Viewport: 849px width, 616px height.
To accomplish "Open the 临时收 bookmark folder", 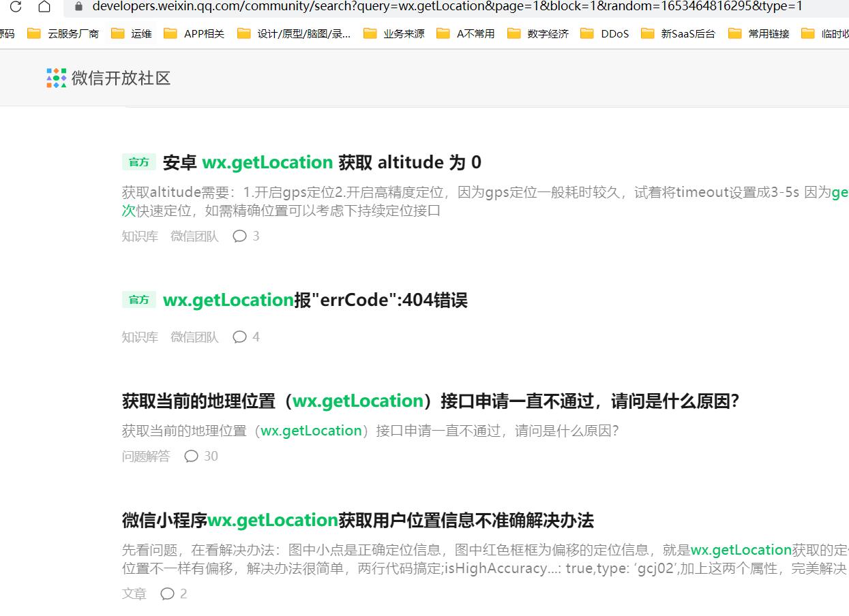I will [x=825, y=33].
